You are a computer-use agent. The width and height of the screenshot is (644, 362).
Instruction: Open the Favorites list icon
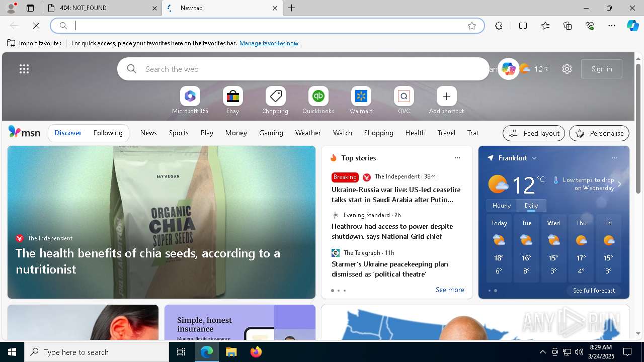[x=545, y=26]
